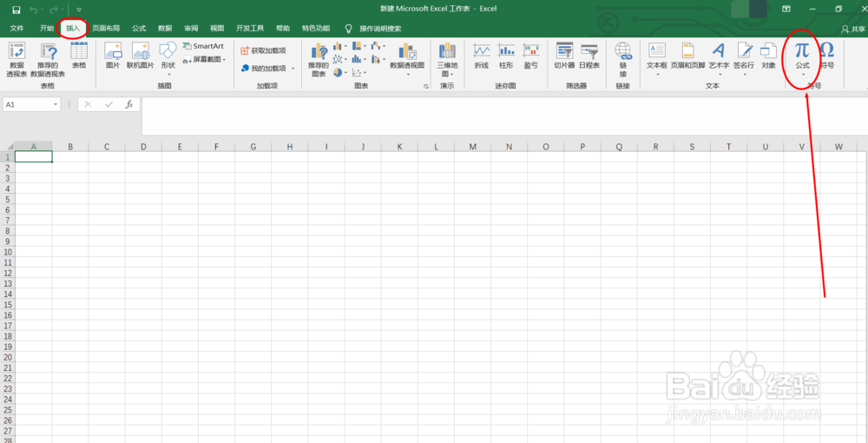Open 页眉和页脚 (Header & Footer)

(x=688, y=56)
